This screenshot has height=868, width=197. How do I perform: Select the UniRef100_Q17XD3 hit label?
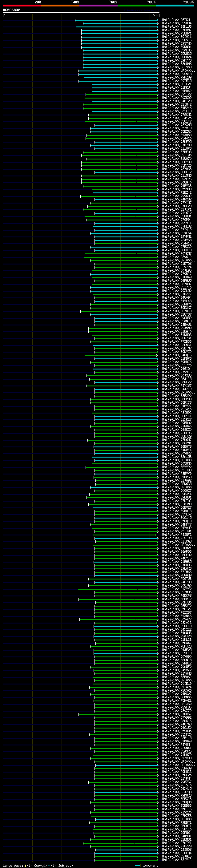tap(176, 758)
